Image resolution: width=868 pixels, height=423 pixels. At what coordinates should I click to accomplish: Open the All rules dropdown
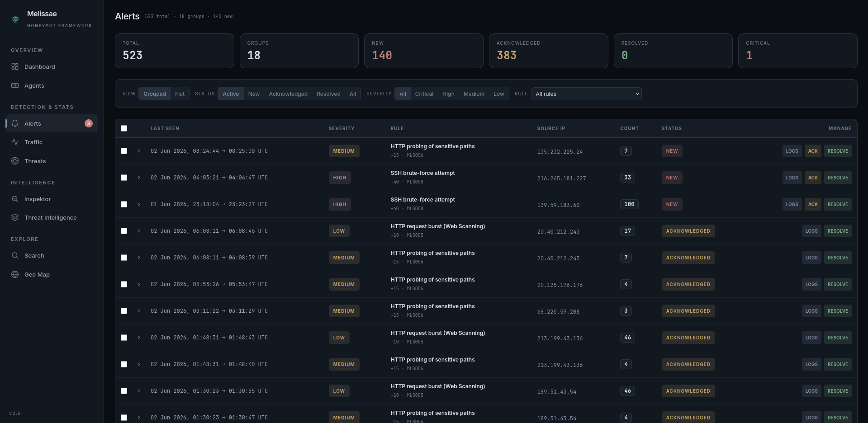[586, 94]
